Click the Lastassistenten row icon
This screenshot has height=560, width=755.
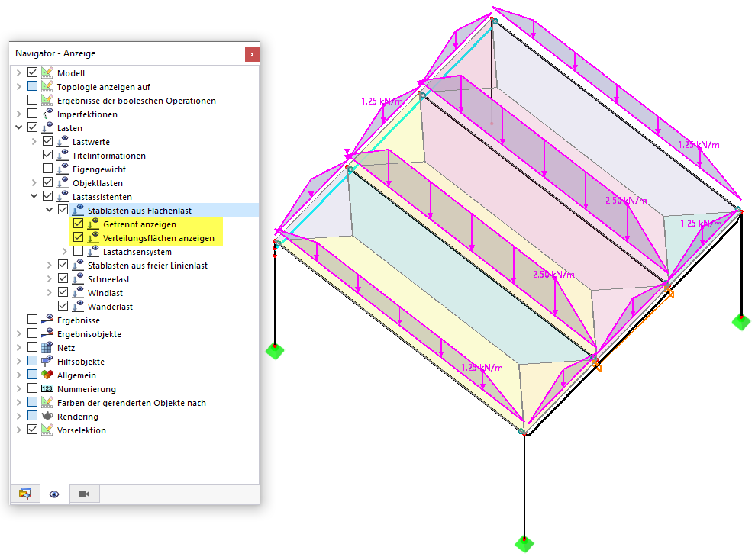(x=62, y=196)
